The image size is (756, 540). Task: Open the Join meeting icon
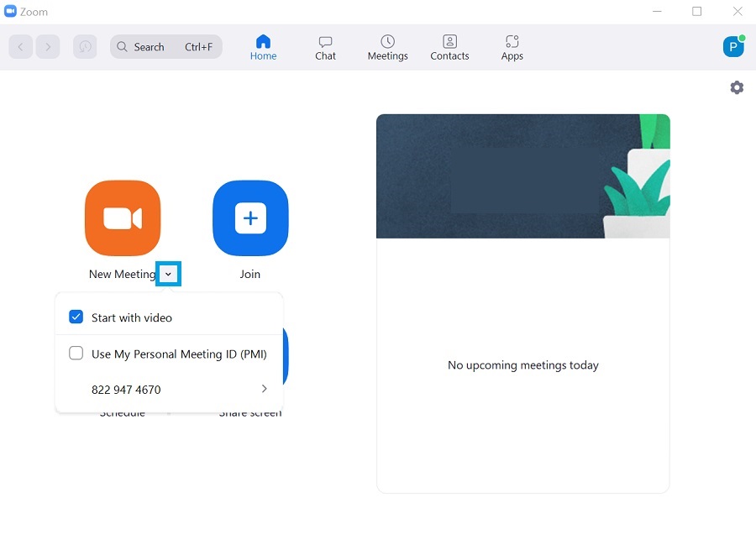point(249,218)
